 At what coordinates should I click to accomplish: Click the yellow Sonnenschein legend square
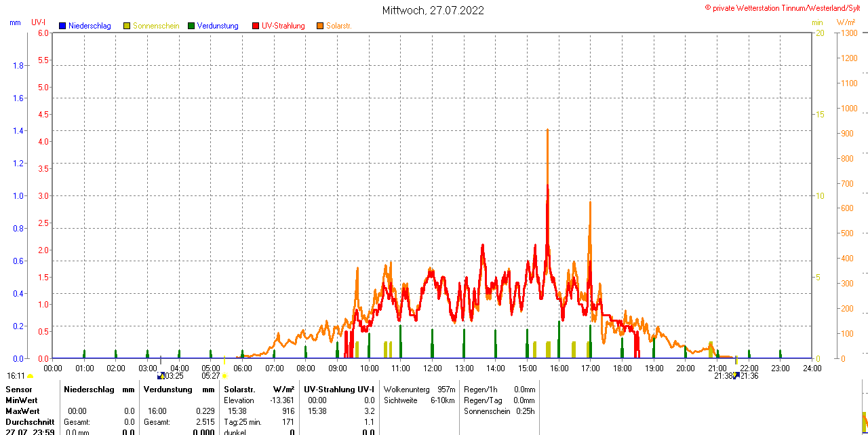[127, 26]
